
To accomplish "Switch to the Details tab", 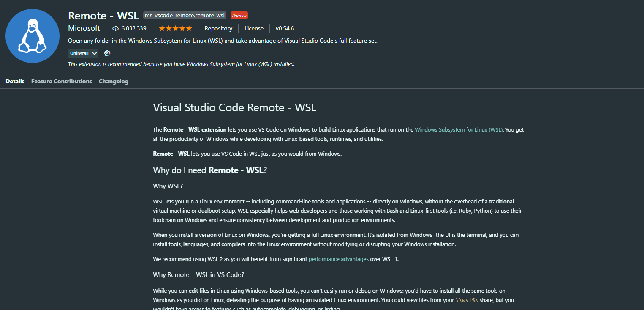I will (x=15, y=81).
